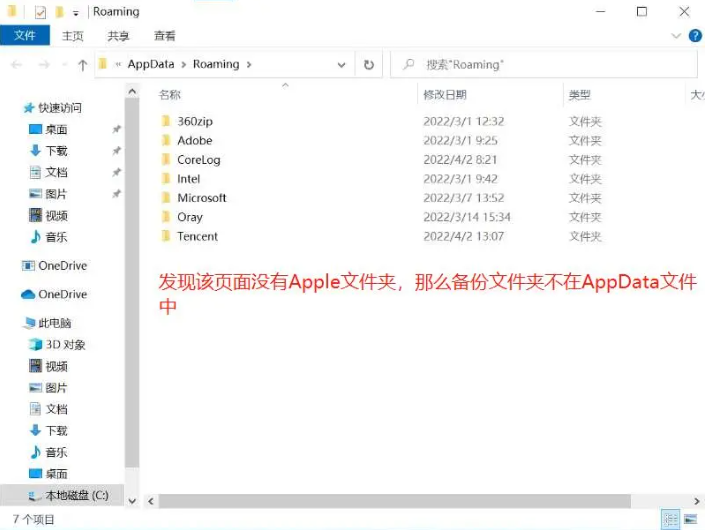Select the CoreLog folder
This screenshot has width=706, height=530.
(x=199, y=160)
